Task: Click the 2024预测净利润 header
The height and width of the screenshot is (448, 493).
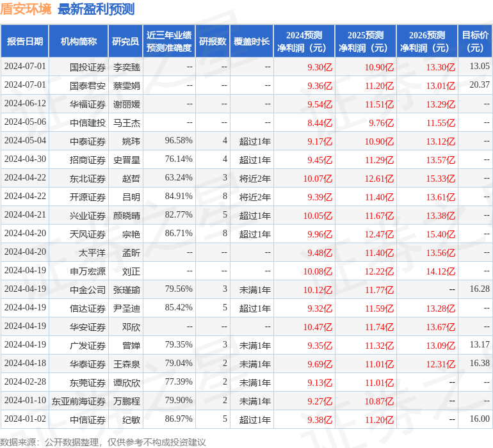Action: pos(304,42)
